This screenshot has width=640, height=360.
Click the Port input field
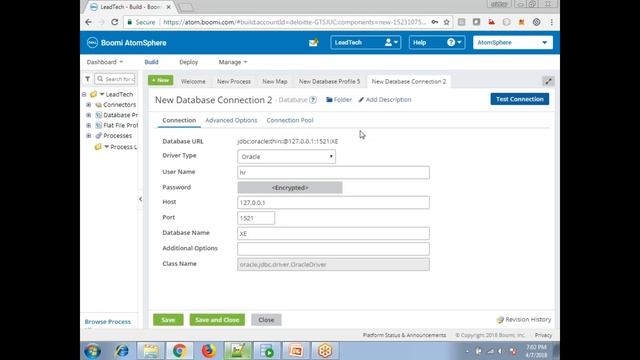point(256,218)
